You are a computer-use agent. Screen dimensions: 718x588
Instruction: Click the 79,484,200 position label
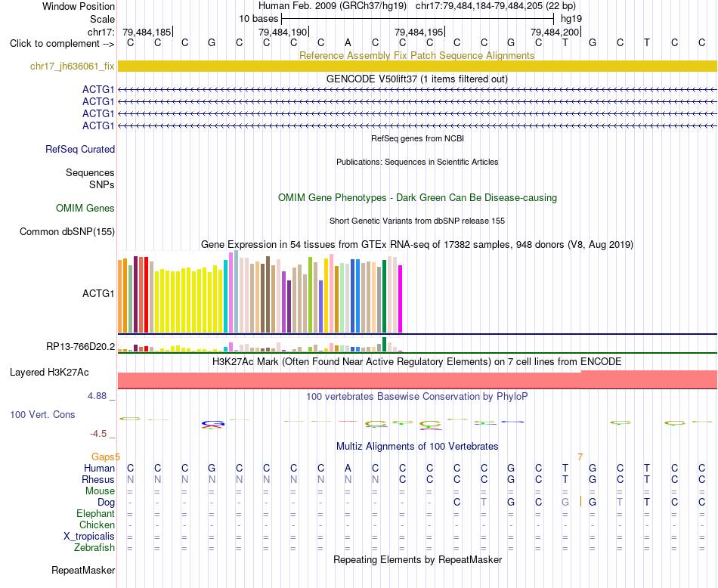tap(555, 32)
